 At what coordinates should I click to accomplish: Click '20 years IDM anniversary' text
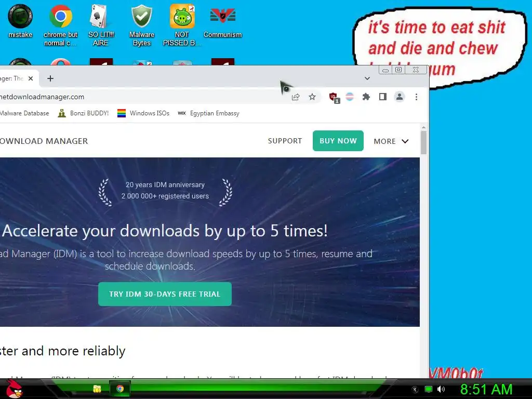(x=165, y=185)
